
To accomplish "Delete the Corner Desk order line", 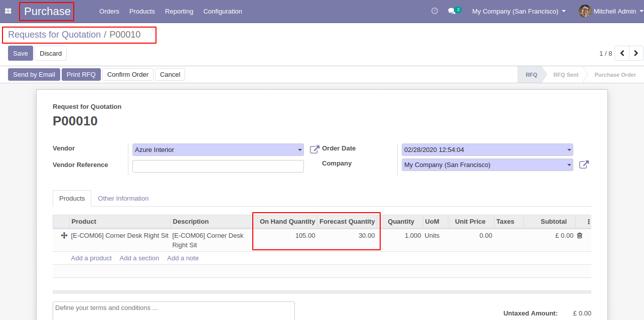I will pos(580,236).
